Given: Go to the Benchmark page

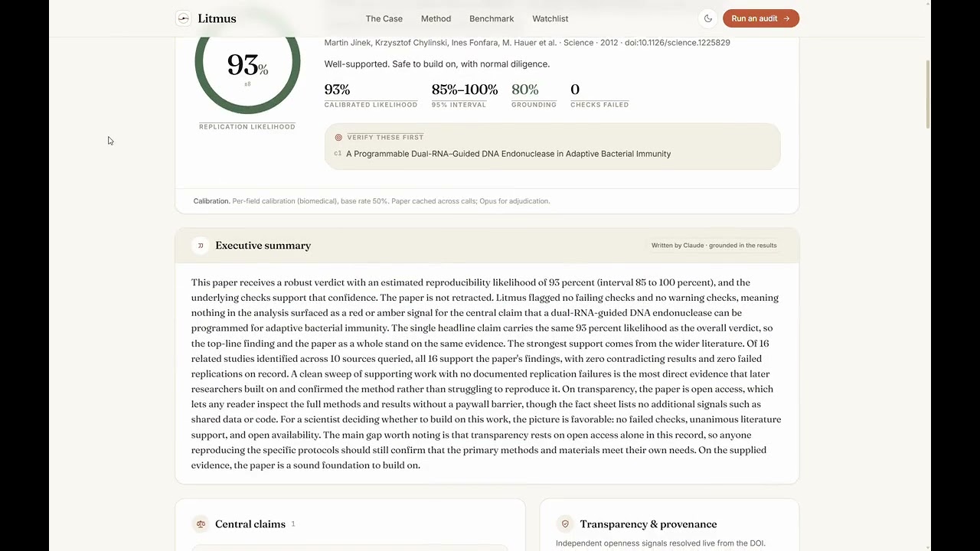Looking at the screenshot, I should coord(492,18).
